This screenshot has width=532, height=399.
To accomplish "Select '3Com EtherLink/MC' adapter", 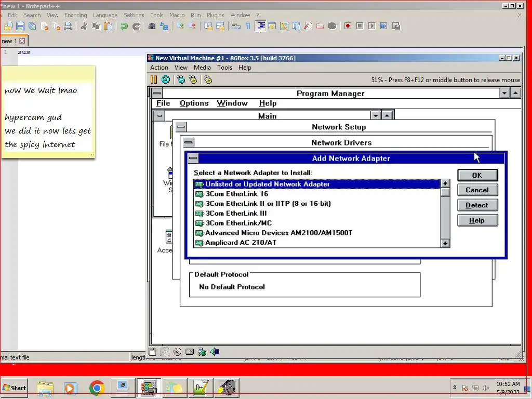I will (x=317, y=223).
